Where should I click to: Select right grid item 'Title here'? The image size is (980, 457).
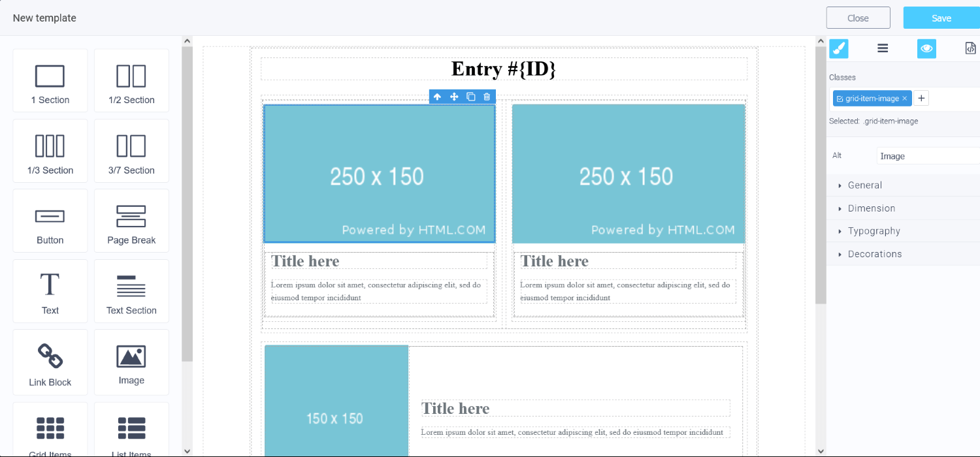click(628, 261)
